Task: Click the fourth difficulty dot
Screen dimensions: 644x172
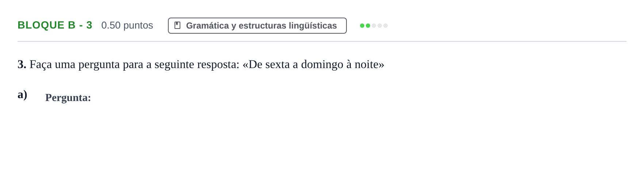Action: pyautogui.click(x=380, y=26)
